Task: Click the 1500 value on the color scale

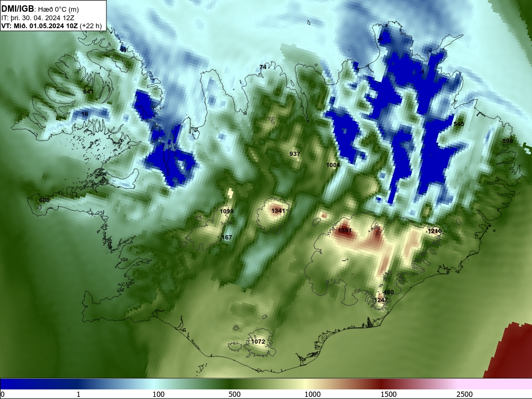Action: (x=388, y=394)
